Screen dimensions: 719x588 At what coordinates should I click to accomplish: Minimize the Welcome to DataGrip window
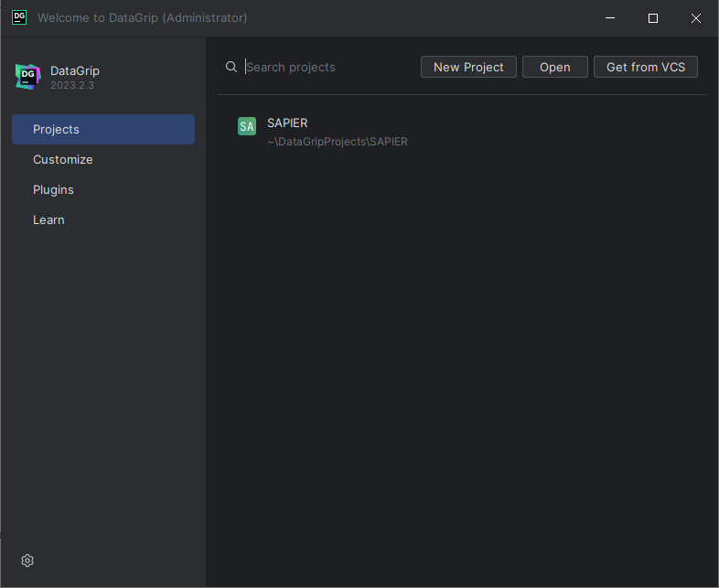[610, 18]
